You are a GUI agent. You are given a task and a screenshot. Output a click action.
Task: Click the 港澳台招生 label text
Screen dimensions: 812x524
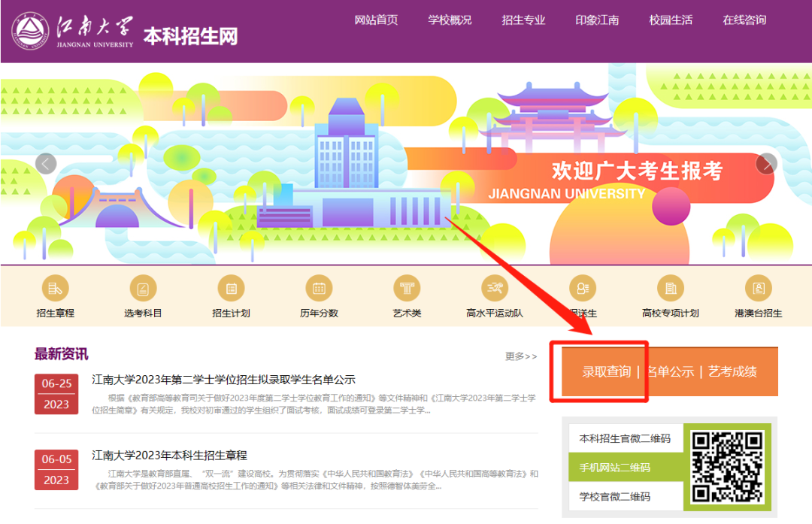point(759,313)
